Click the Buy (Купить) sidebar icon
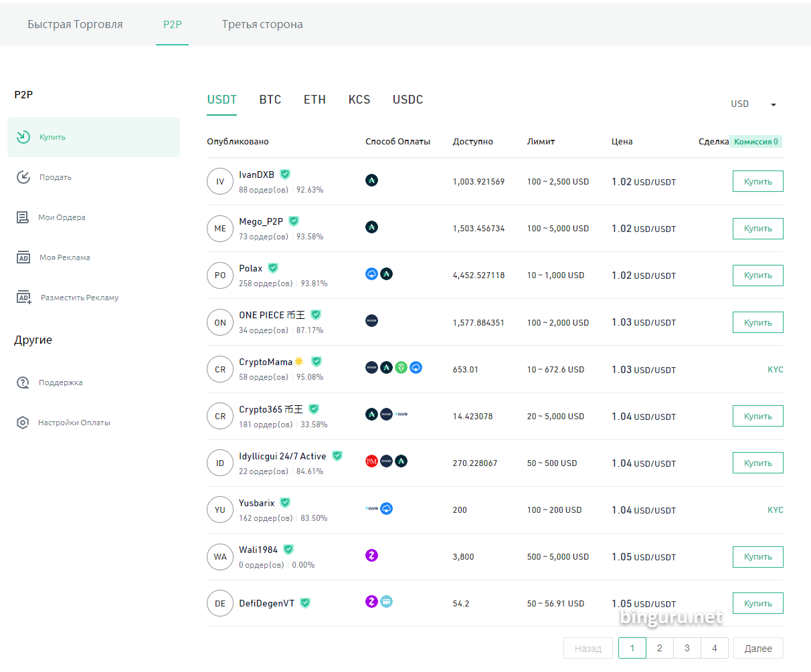This screenshot has width=811, height=672. pyautogui.click(x=23, y=137)
